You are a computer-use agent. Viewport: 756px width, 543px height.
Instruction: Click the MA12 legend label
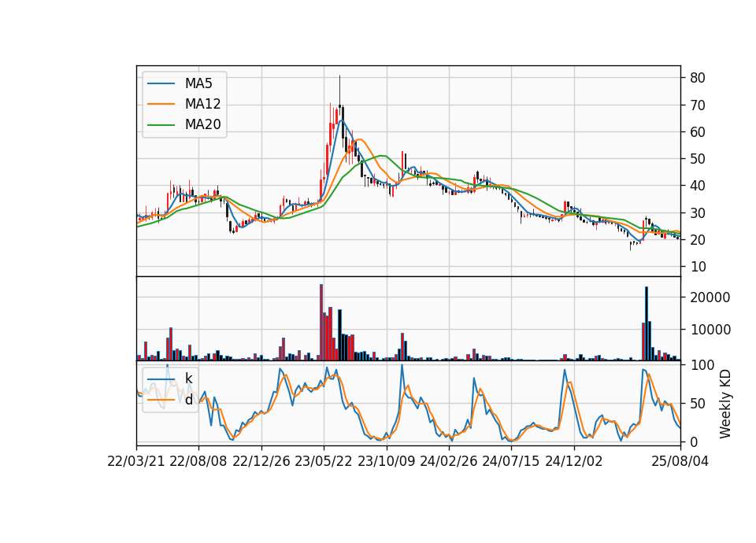202,104
